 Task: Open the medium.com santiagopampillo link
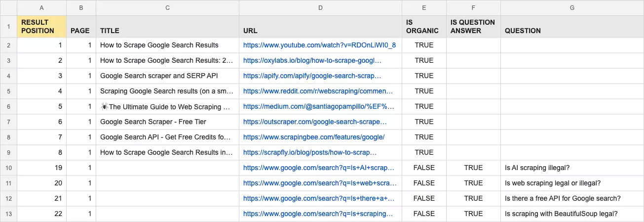(318, 106)
